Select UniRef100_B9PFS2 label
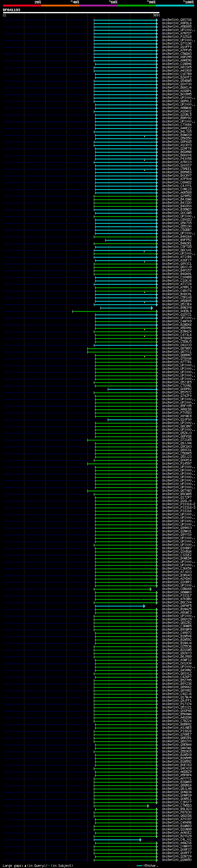This screenshot has height=868, width=197. [x=176, y=240]
